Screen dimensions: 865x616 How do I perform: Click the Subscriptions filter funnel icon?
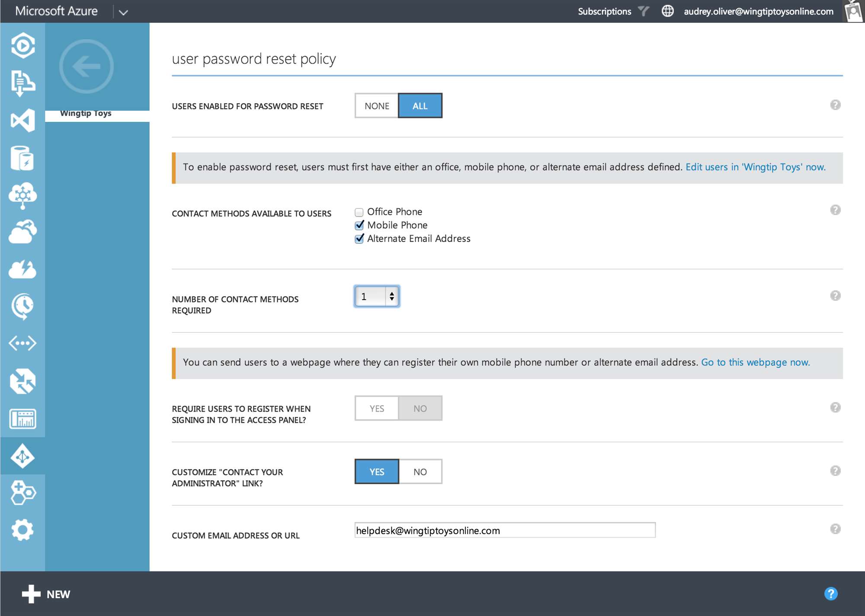coord(644,11)
